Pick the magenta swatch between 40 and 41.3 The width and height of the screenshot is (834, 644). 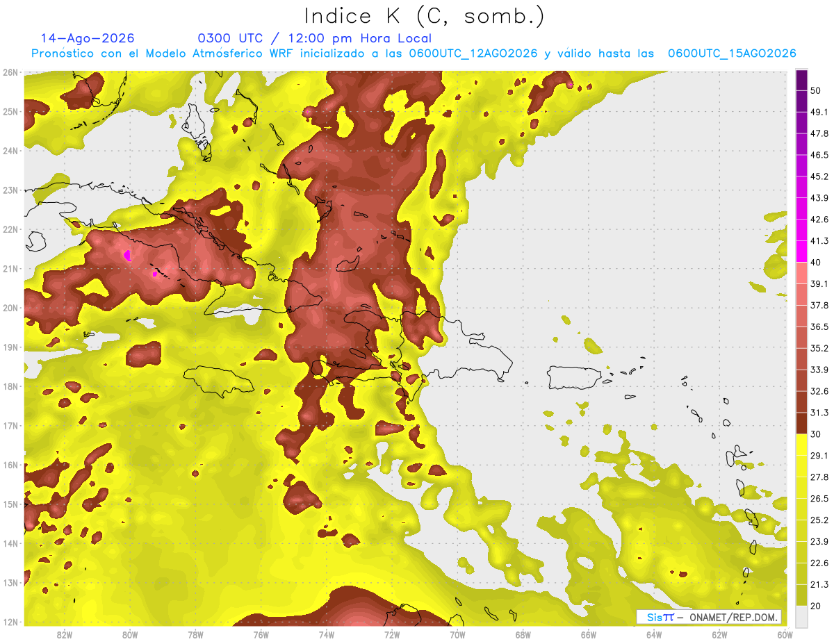point(802,251)
